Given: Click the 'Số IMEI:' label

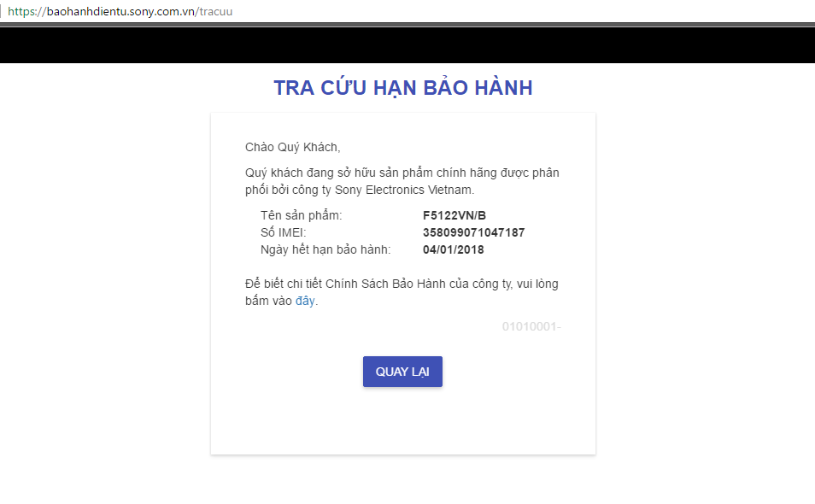Looking at the screenshot, I should tap(283, 232).
